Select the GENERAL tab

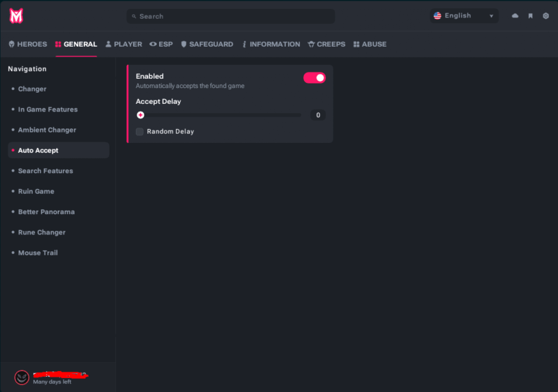point(76,44)
